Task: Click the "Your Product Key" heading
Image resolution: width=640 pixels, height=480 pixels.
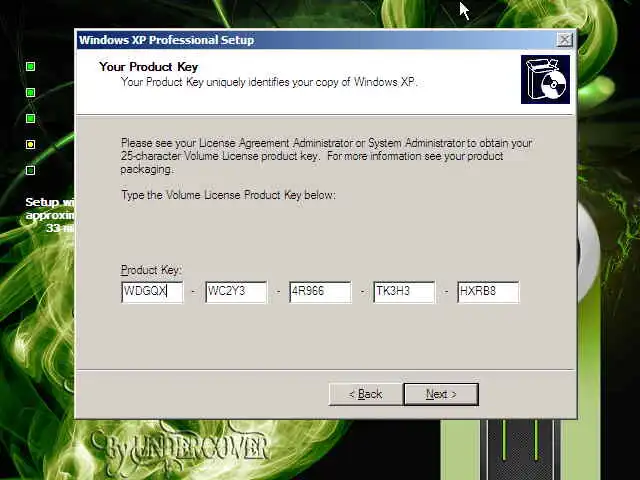Action: [149, 67]
